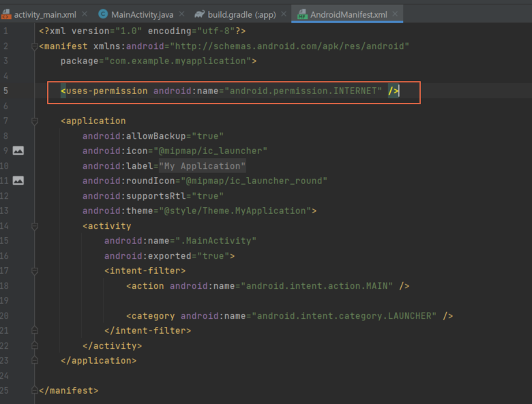Image resolution: width=532 pixels, height=404 pixels.
Task: Click the xml version declaration line
Action: pos(142,31)
